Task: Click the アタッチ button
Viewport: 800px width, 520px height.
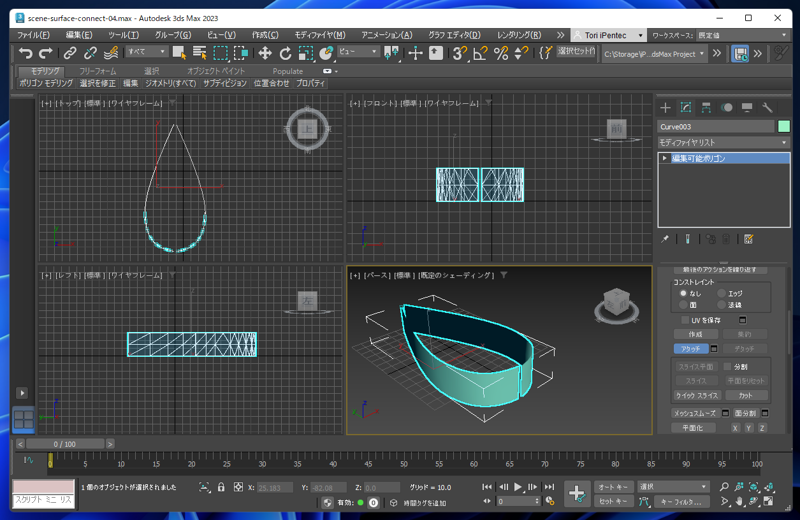Action: tap(690, 349)
